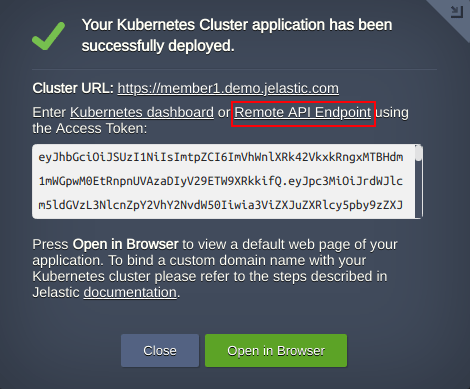Click the word "Enter" before Kubernetes dashboard
The width and height of the screenshot is (470, 389).
(49, 112)
